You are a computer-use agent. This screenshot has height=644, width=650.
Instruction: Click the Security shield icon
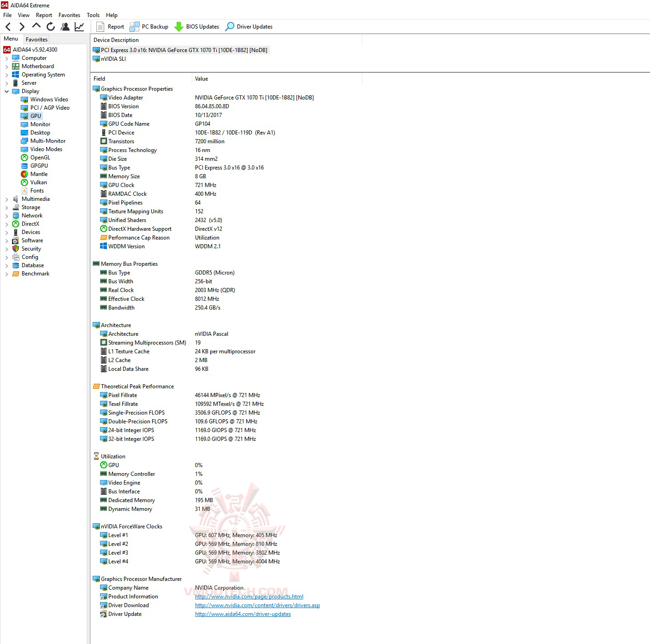(x=16, y=249)
